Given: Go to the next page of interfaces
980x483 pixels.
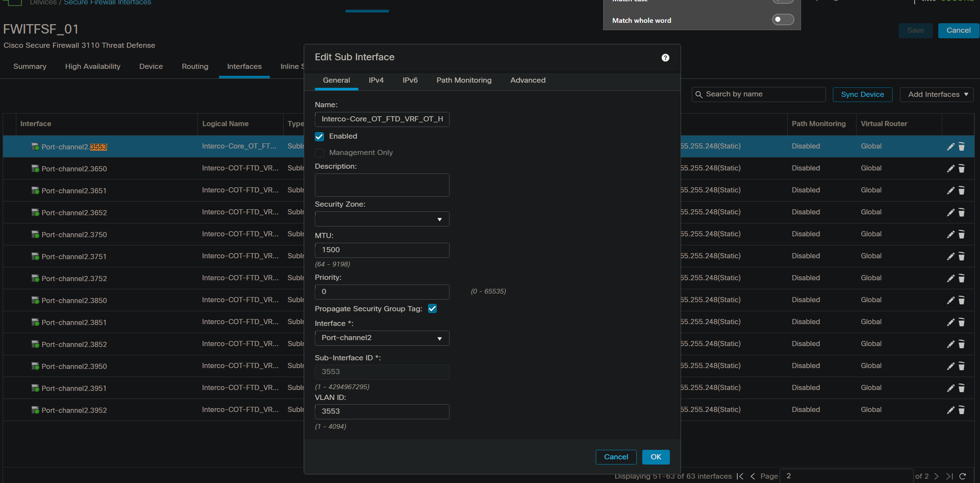Looking at the screenshot, I should point(937,476).
